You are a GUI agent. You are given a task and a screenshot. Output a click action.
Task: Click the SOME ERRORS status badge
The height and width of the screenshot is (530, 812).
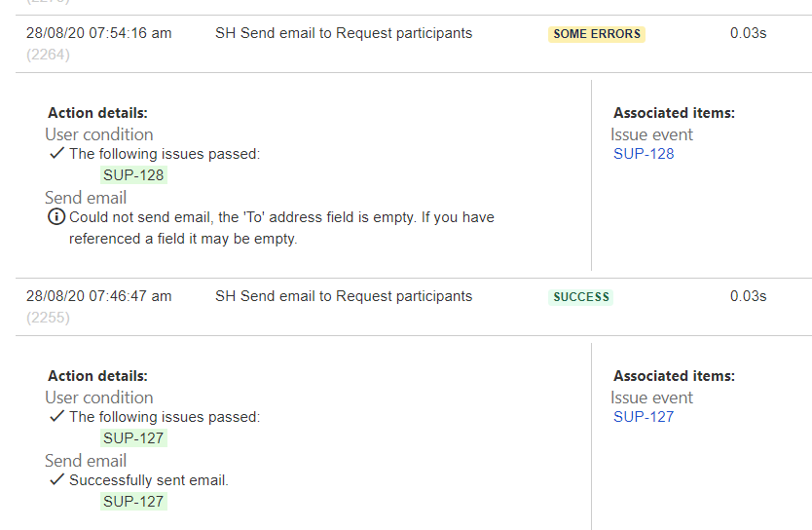597,34
